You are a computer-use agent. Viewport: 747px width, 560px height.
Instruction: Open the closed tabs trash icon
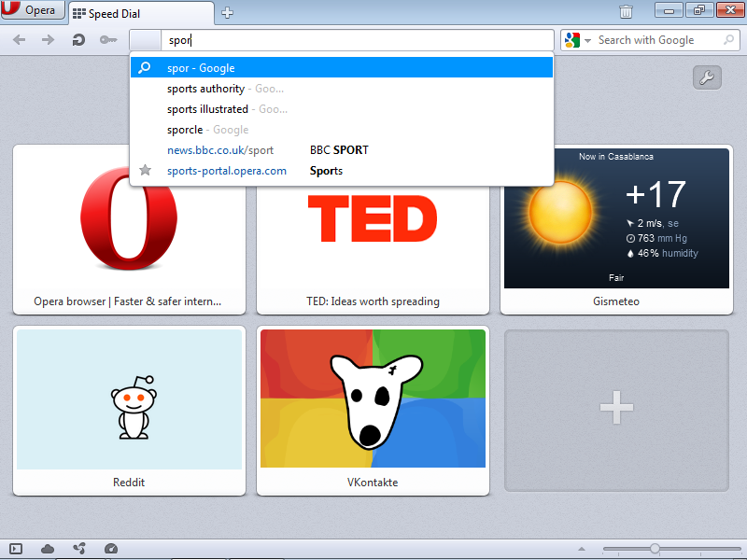click(x=626, y=11)
